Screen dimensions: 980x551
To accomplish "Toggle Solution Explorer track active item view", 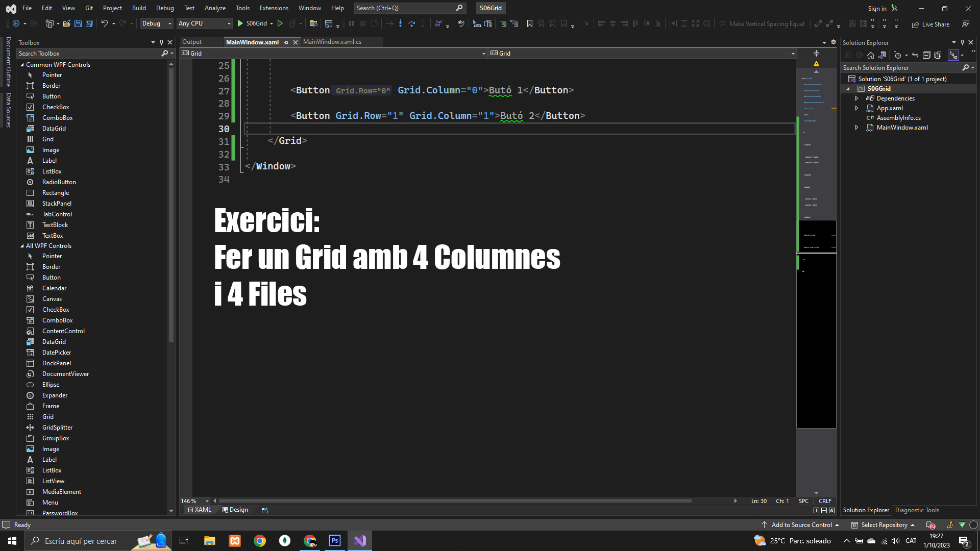I will tap(953, 55).
